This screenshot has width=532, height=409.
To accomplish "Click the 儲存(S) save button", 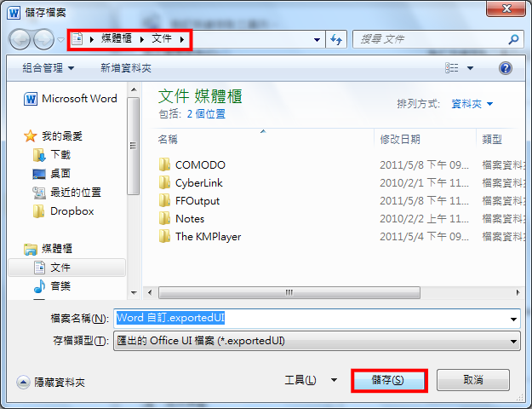I will point(389,381).
